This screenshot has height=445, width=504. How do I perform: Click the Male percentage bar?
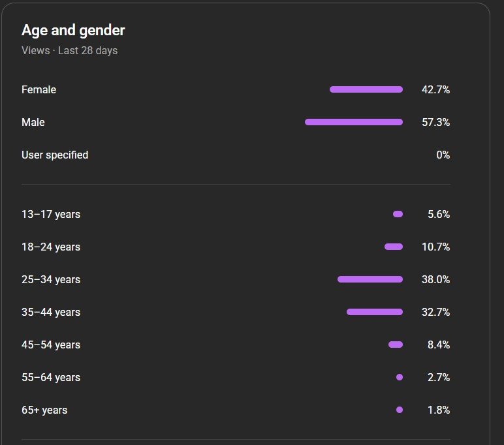click(354, 122)
